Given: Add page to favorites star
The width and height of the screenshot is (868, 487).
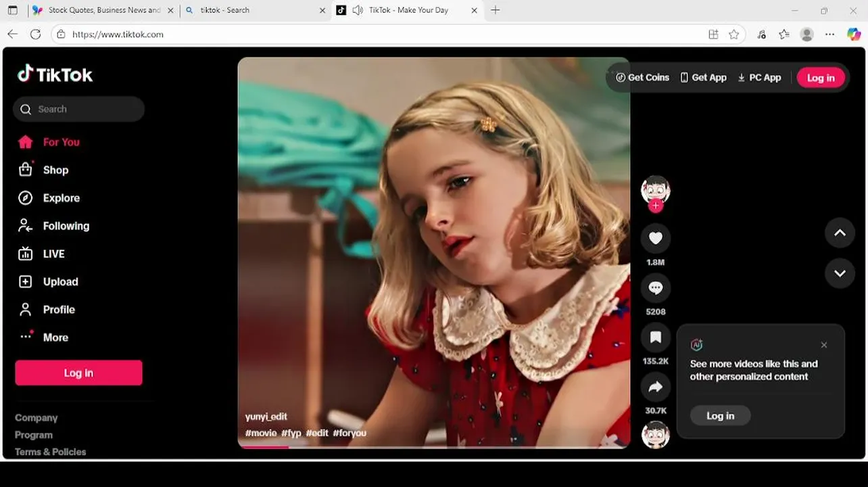Looking at the screenshot, I should (x=734, y=34).
